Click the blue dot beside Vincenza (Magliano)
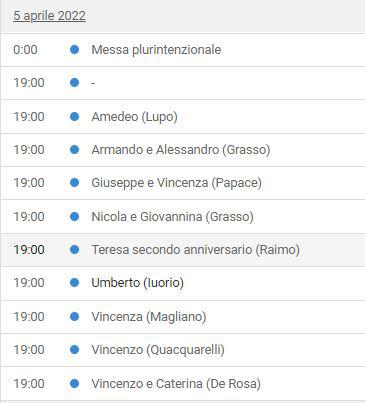 pos(75,316)
